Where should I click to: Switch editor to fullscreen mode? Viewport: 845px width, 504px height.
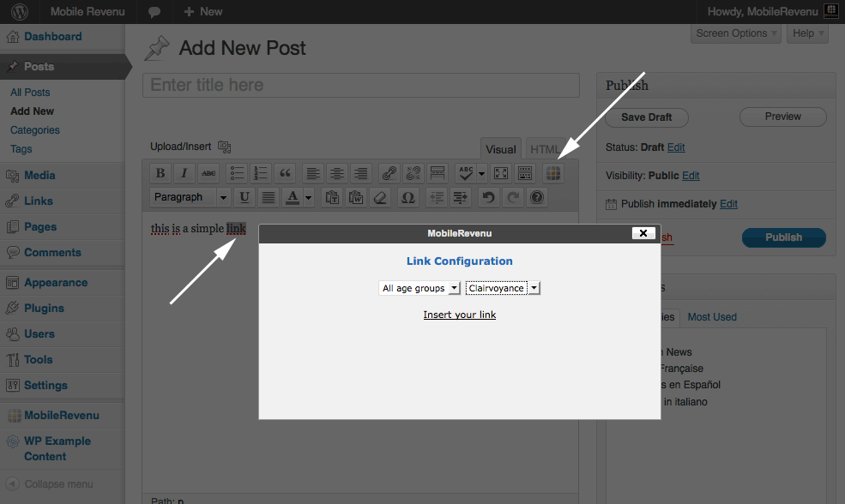(501, 173)
